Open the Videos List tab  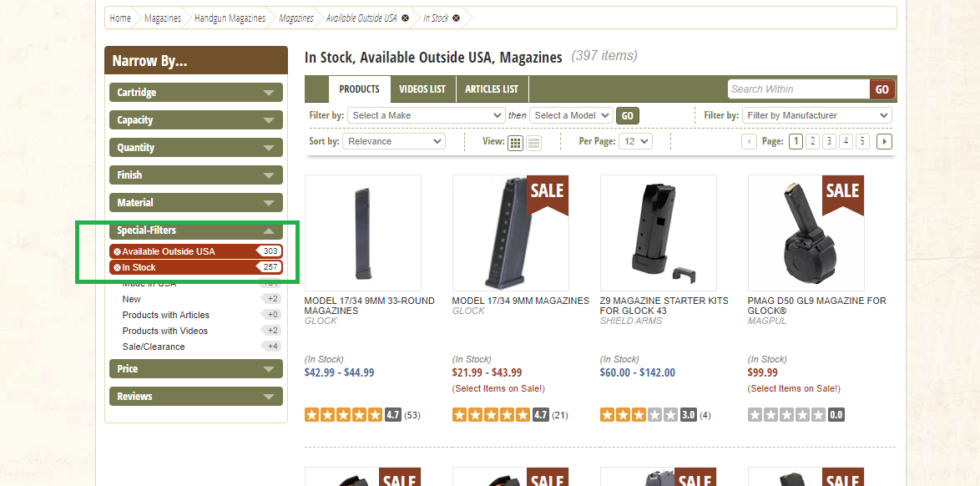(422, 89)
